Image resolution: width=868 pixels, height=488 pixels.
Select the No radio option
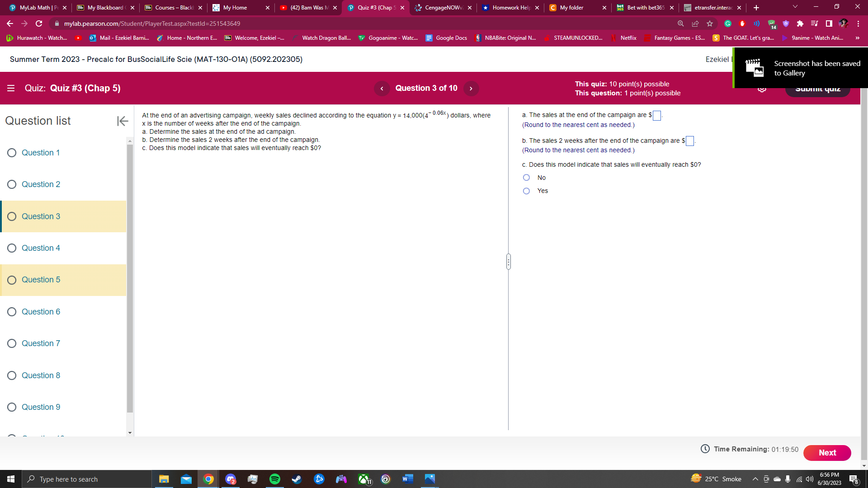tap(526, 178)
